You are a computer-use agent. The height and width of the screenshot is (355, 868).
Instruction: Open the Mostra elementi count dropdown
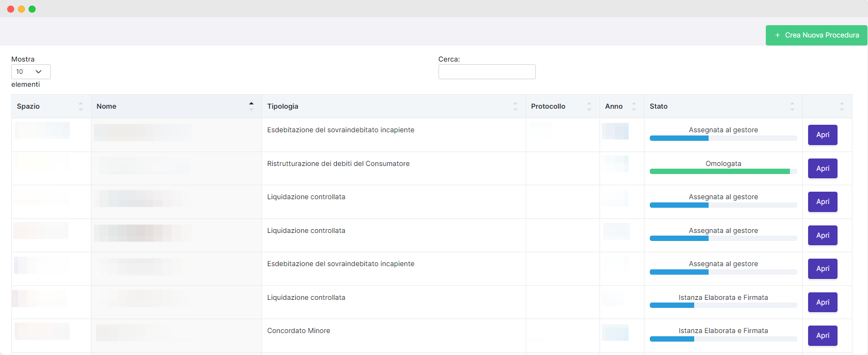coord(31,72)
